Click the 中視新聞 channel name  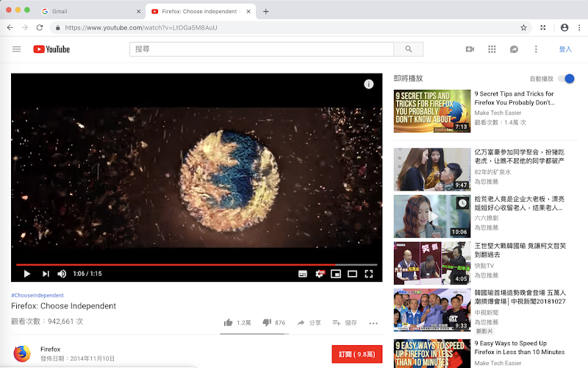pyautogui.click(x=487, y=312)
